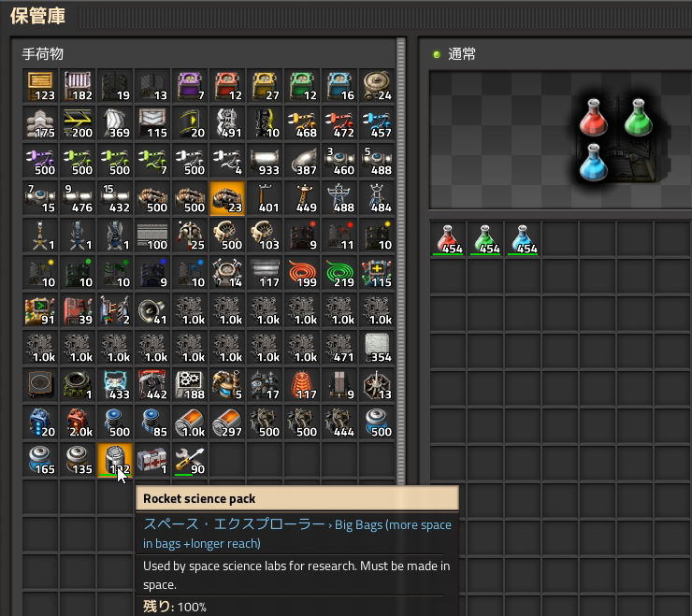Click the round pump item with count 24

(377, 86)
